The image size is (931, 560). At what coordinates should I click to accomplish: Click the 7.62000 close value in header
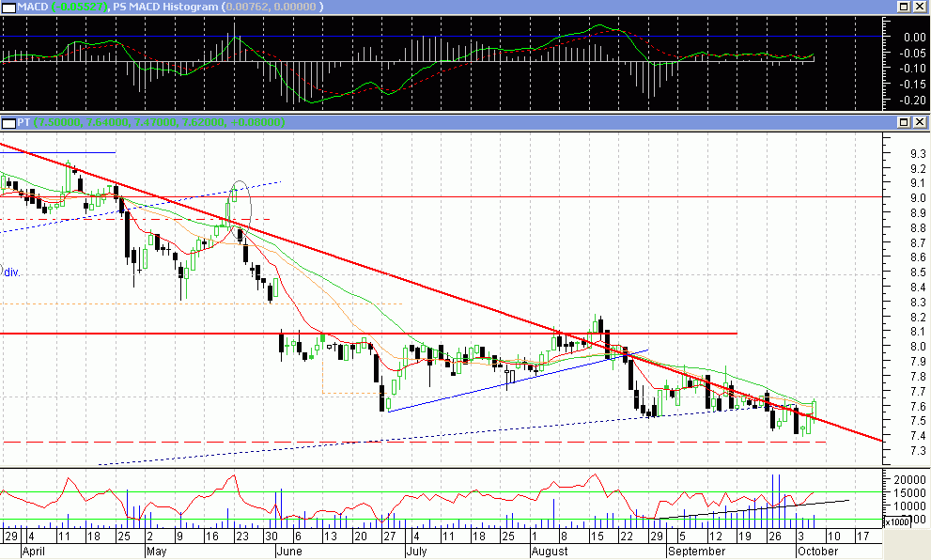tap(203, 122)
